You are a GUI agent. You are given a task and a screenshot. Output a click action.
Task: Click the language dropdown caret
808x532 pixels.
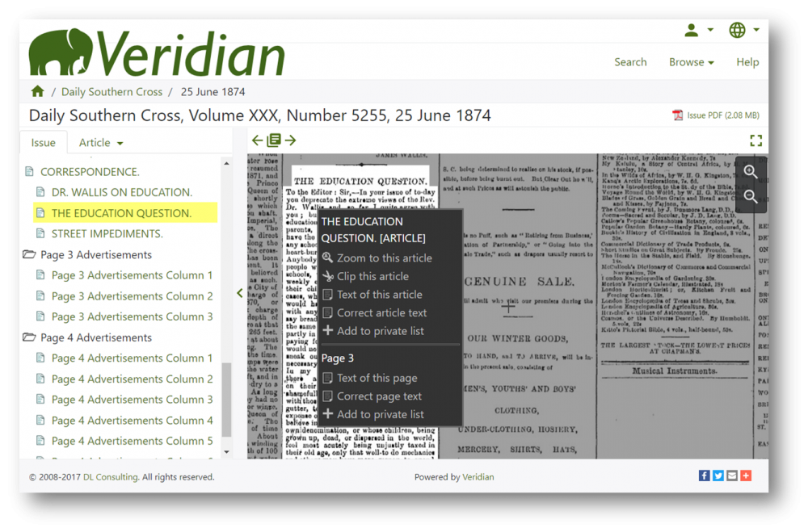(x=756, y=30)
